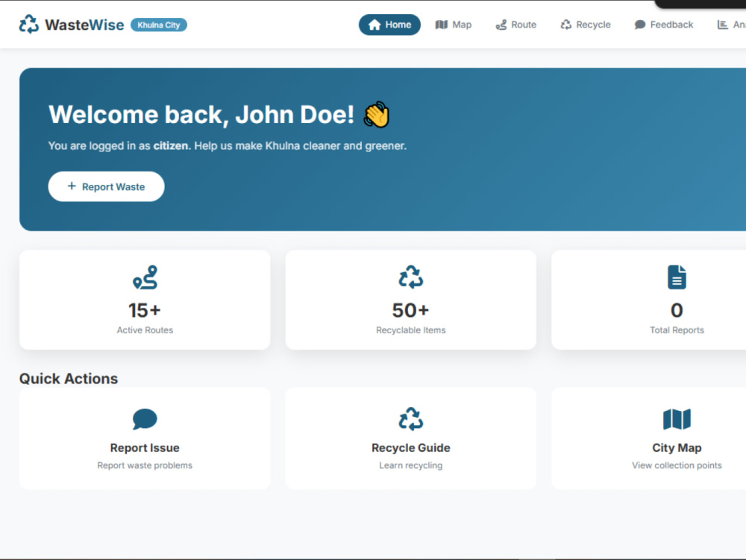Click the 0 value on Total Reports card
The height and width of the screenshot is (560, 746).
click(677, 310)
